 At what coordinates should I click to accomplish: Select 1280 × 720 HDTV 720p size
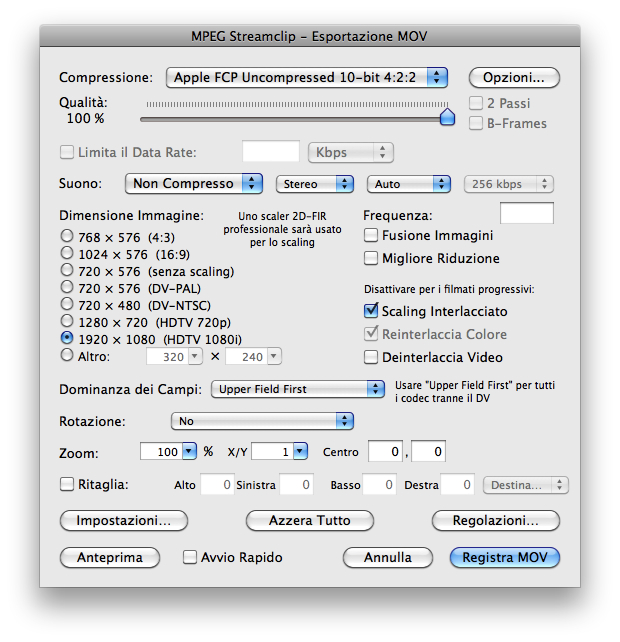click(67, 321)
